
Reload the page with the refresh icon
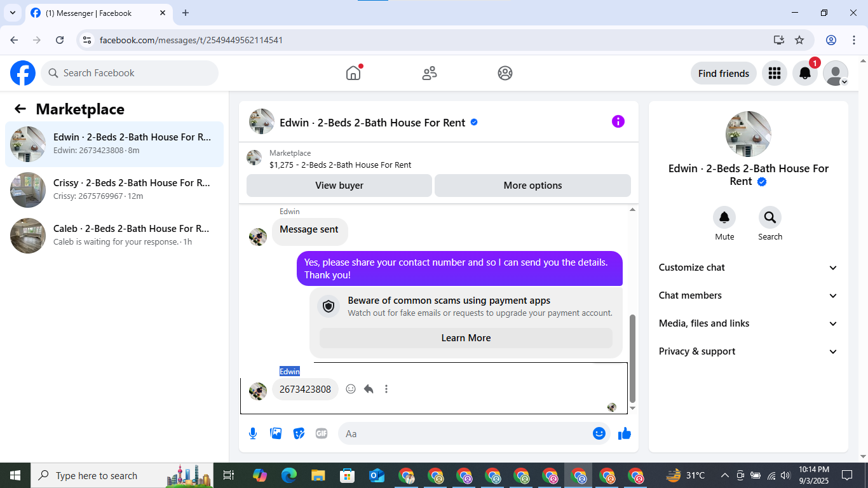coord(60,40)
